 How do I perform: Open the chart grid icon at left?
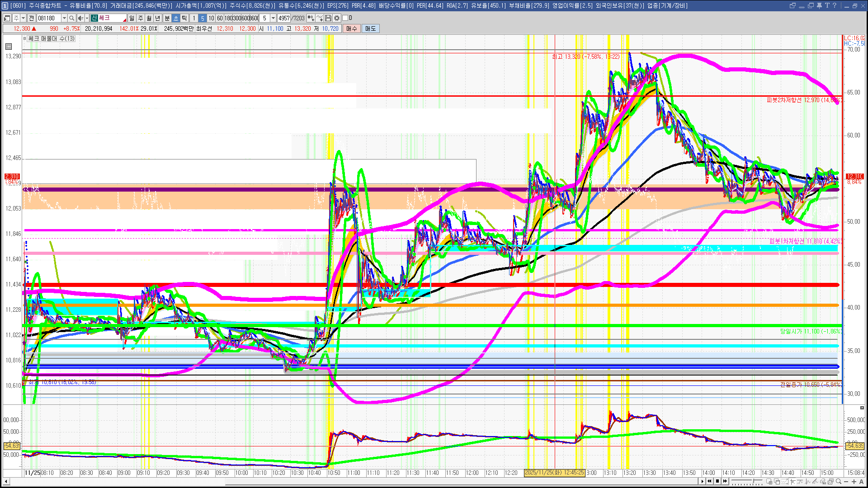pyautogui.click(x=8, y=46)
